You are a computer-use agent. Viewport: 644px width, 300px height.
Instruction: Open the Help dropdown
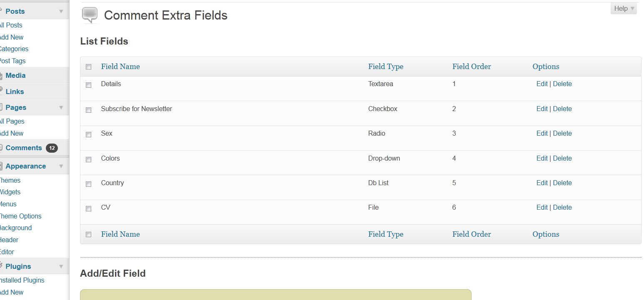pyautogui.click(x=624, y=8)
